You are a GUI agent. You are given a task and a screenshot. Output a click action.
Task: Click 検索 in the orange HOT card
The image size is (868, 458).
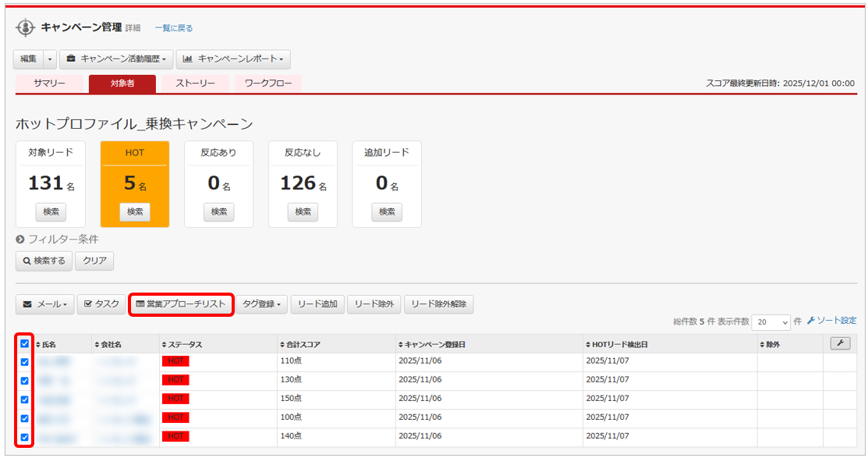(x=135, y=211)
